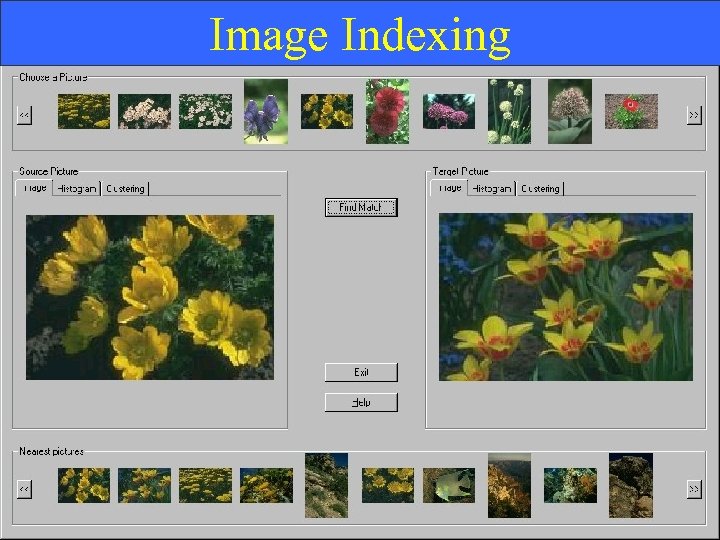Choose the single red flower on gravel thumbnail
The height and width of the screenshot is (540, 720).
pos(631,111)
